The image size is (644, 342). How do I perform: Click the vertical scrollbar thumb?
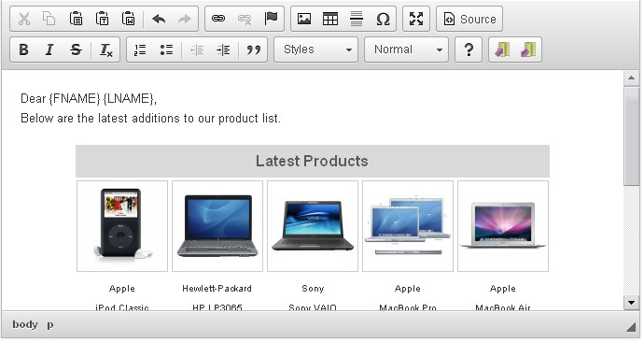click(x=631, y=135)
